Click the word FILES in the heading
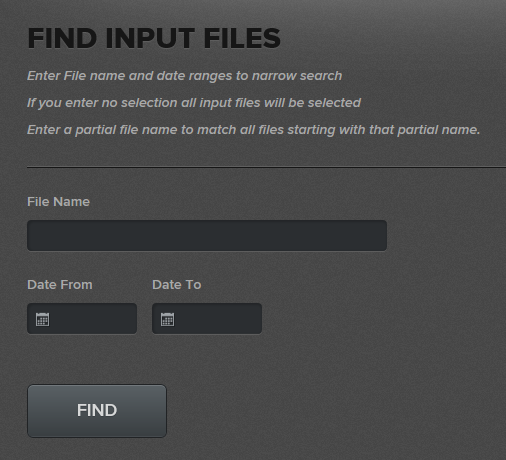Screen dimensions: 506x460 242,38
